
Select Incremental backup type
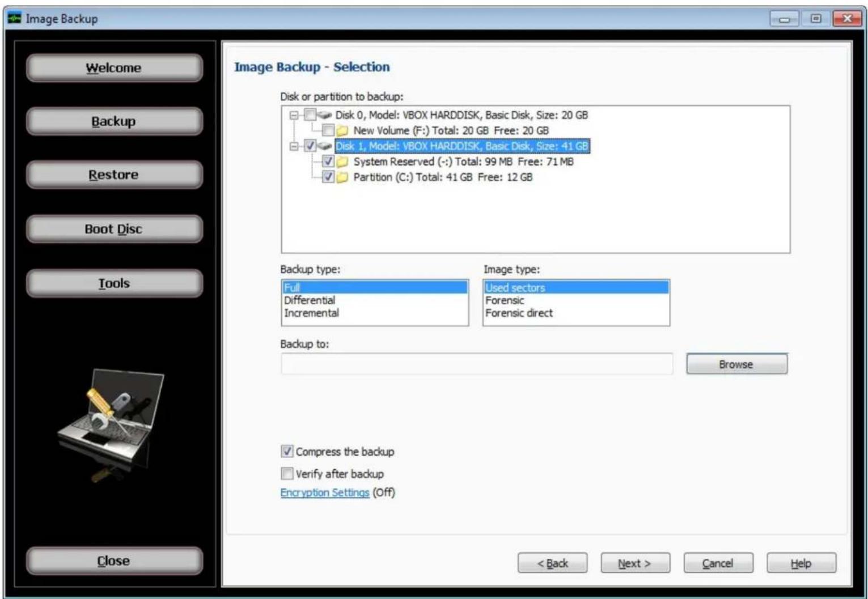point(375,313)
